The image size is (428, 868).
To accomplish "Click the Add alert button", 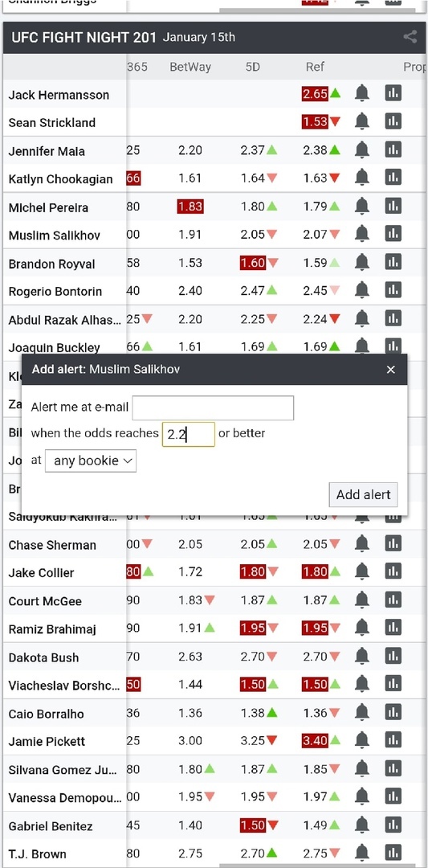I will 363,494.
